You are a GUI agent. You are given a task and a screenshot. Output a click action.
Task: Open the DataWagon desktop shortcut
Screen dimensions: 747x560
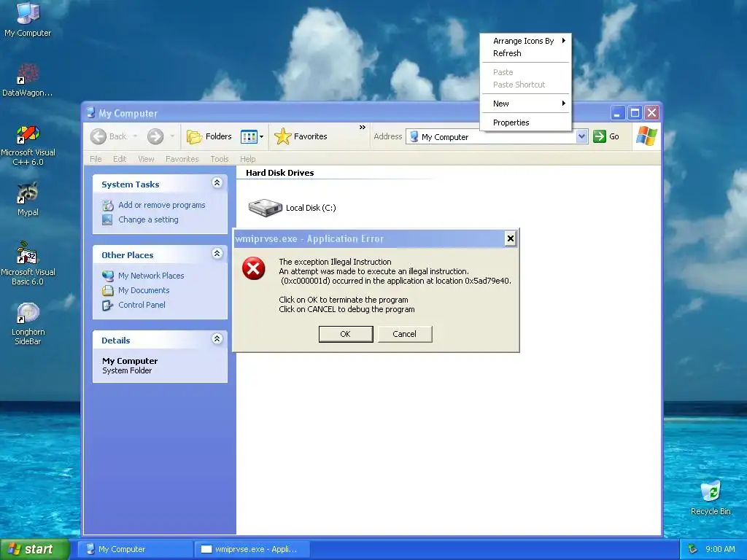(x=28, y=79)
